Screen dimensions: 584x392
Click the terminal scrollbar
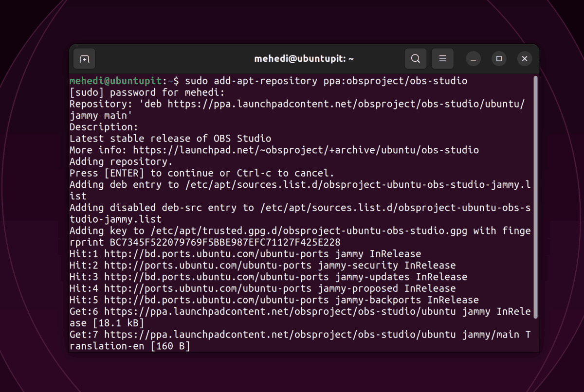pos(536,197)
